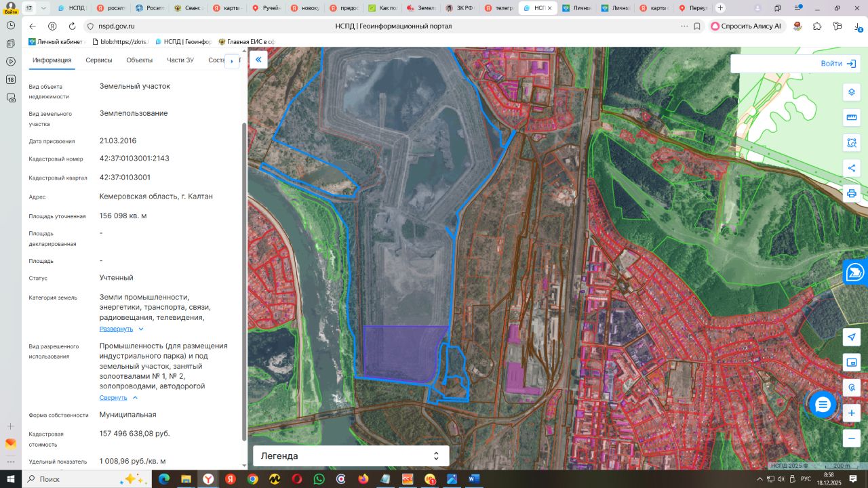Locate my position with arrow icon
Viewport: 868px width, 488px height.
(852, 337)
